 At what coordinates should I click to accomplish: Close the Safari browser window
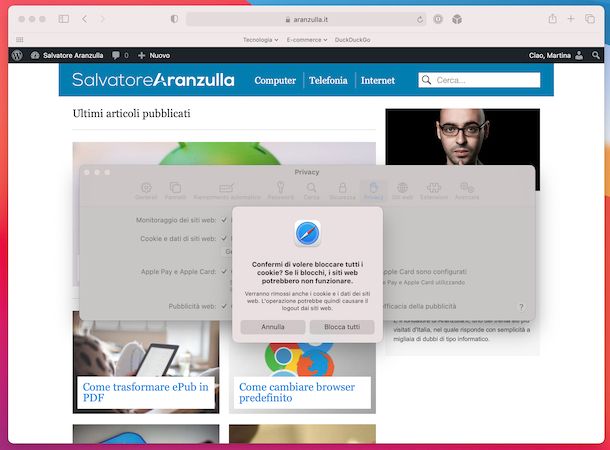coord(22,19)
